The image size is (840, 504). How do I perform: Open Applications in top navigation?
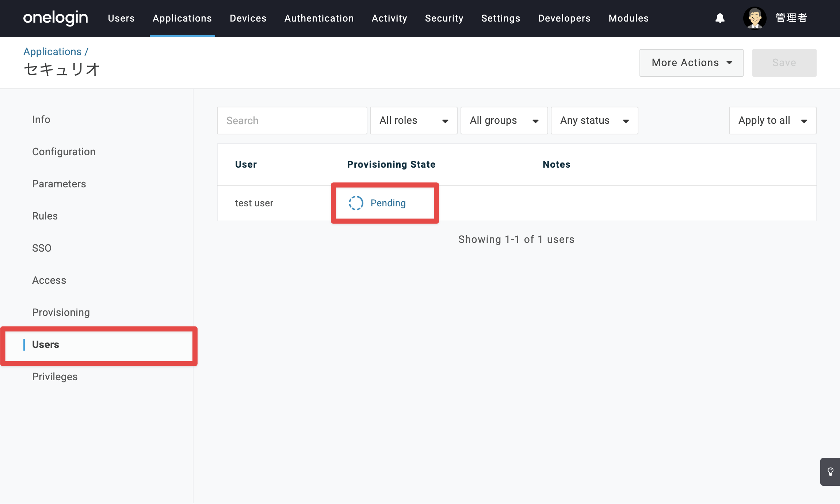182,18
